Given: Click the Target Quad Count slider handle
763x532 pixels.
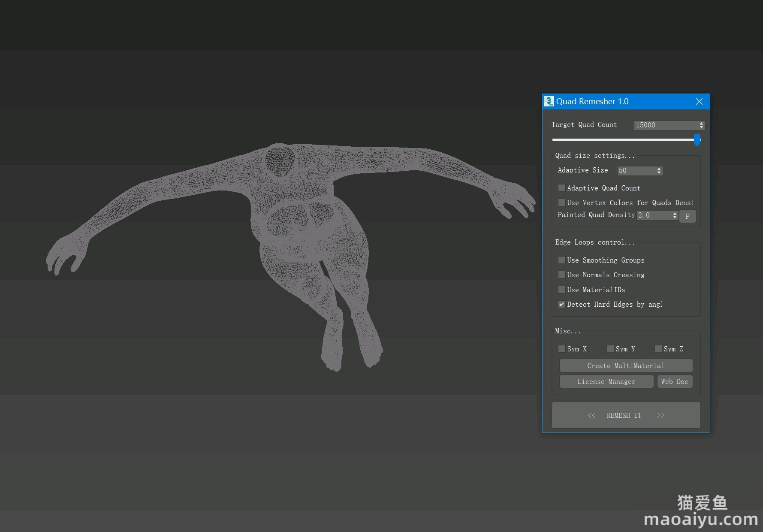Looking at the screenshot, I should 697,140.
